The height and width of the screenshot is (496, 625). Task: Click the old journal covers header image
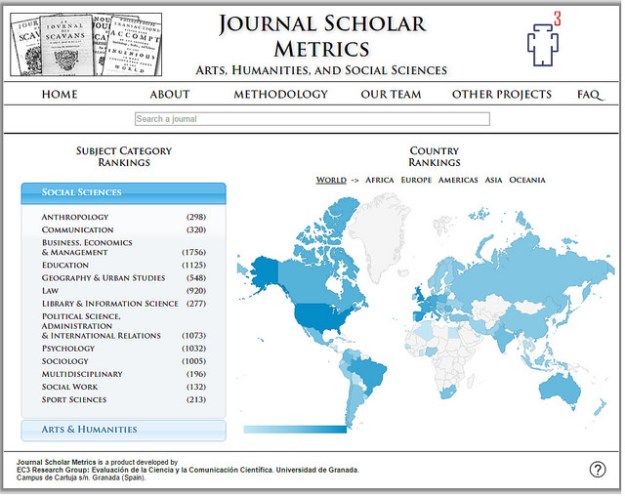click(x=86, y=44)
